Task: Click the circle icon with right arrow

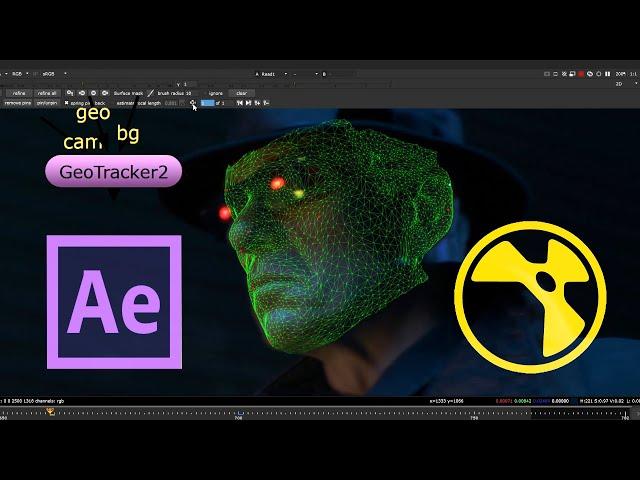Action: point(105,93)
